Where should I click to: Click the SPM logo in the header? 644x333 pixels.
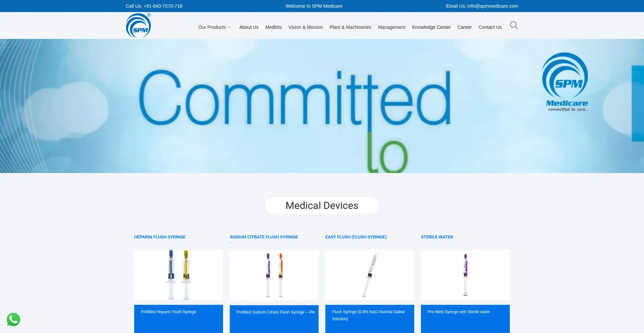pyautogui.click(x=138, y=25)
